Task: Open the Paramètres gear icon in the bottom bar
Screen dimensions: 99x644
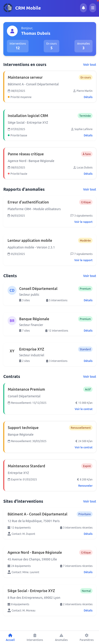Action: pyautogui.click(x=87, y=635)
